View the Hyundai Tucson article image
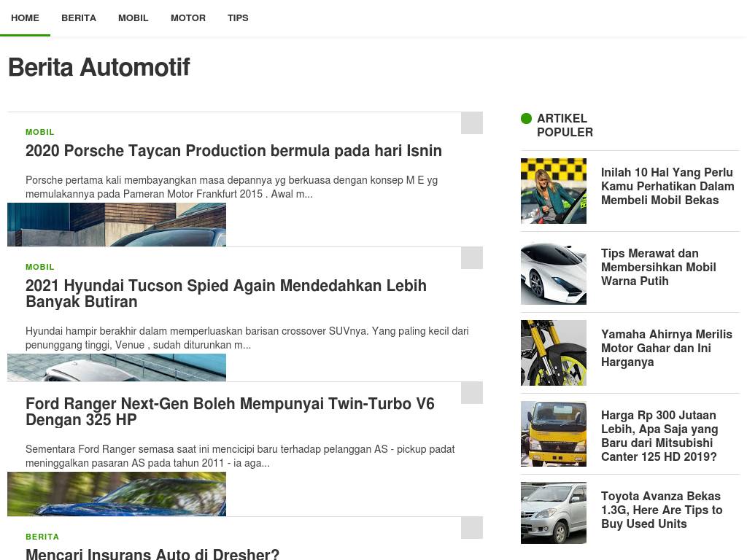The height and width of the screenshot is (560, 747). point(117,367)
